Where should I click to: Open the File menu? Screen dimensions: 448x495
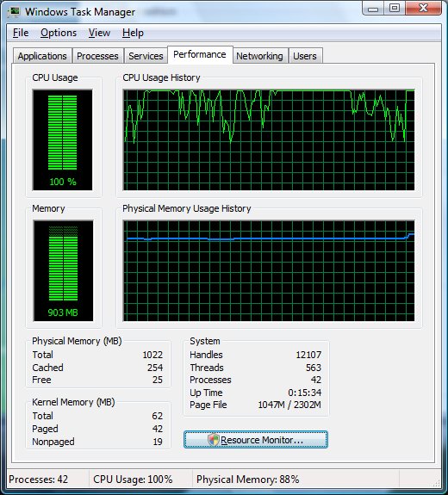[21, 33]
